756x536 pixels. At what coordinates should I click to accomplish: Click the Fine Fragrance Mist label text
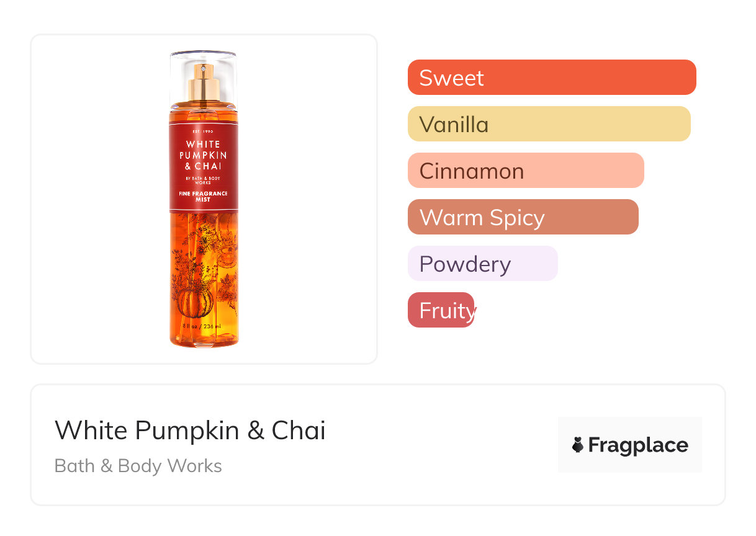click(x=204, y=197)
